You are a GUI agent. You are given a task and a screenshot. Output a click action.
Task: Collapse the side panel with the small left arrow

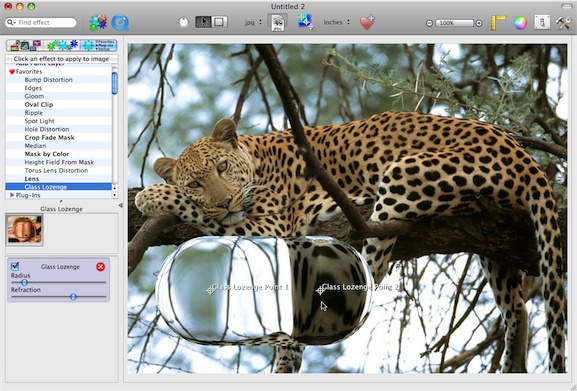tap(120, 205)
